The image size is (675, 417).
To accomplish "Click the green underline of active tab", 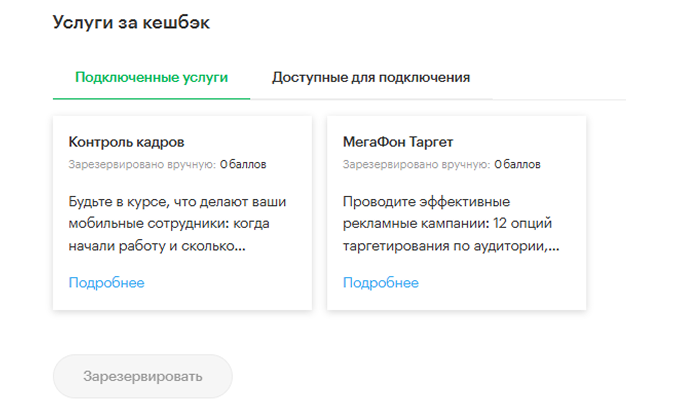I will 152,99.
